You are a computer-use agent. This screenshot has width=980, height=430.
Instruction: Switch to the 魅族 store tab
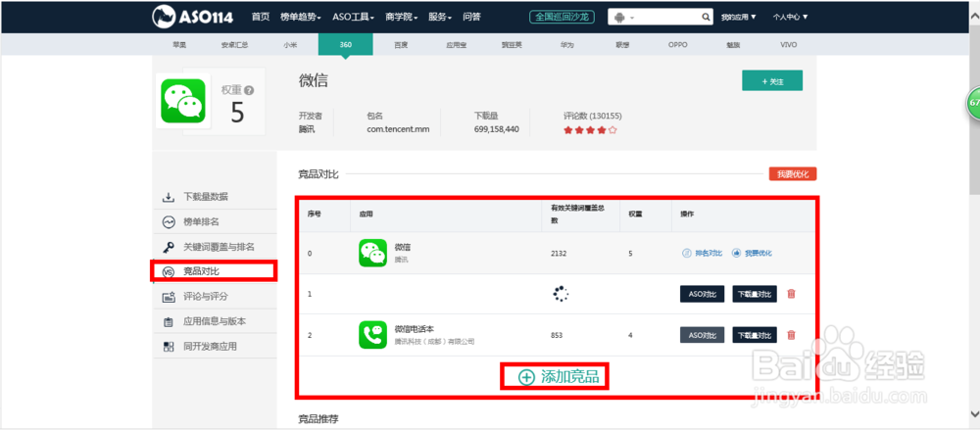pyautogui.click(x=732, y=44)
